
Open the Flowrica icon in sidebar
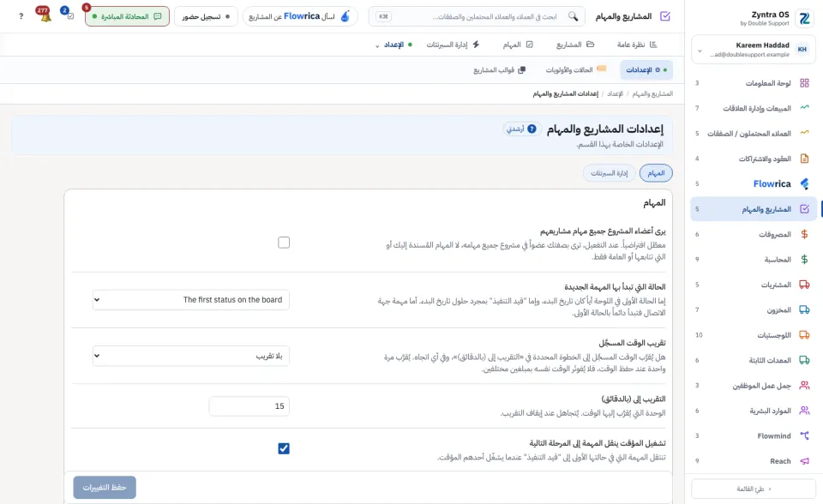pos(804,183)
